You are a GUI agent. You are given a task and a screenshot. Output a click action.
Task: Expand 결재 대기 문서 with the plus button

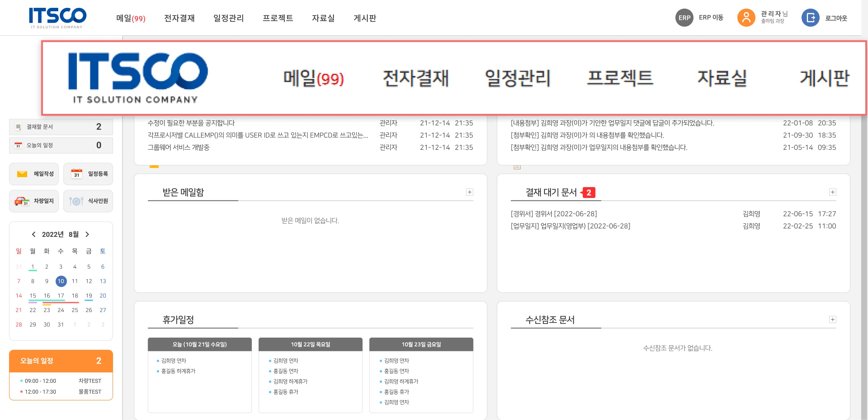click(x=832, y=192)
